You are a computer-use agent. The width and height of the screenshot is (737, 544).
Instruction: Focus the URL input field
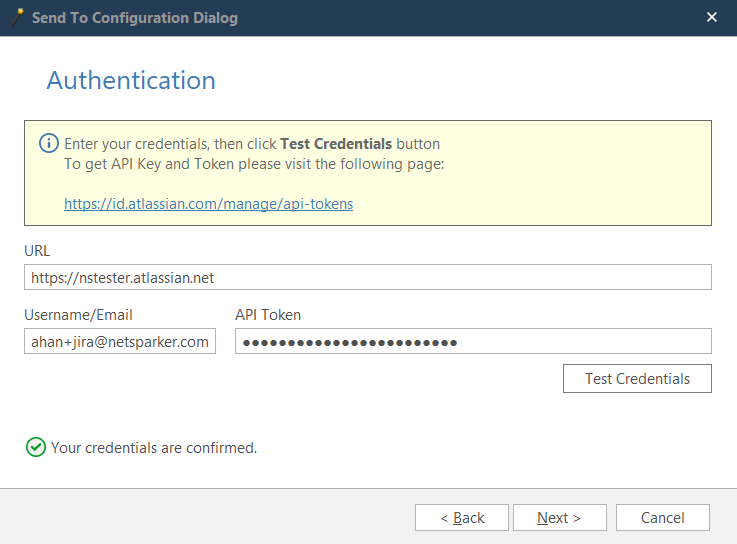point(367,277)
